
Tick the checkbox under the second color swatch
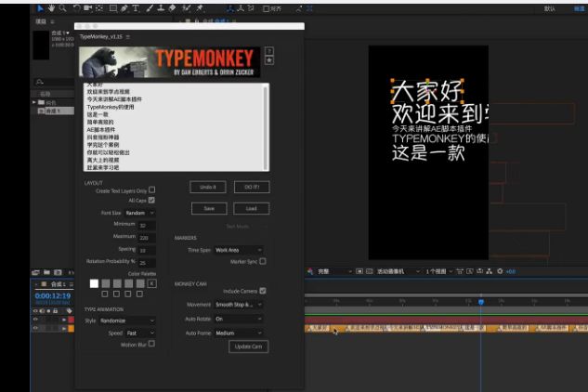(x=105, y=294)
